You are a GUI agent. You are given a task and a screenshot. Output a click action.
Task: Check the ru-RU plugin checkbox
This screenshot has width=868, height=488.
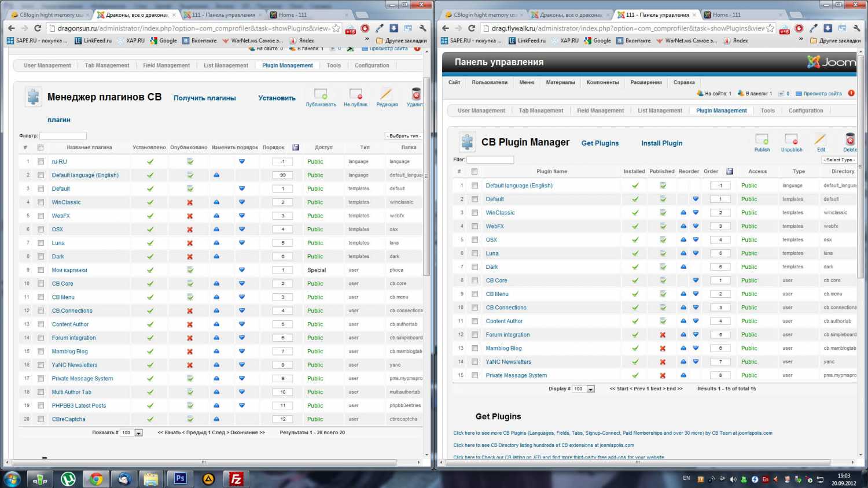click(x=41, y=162)
